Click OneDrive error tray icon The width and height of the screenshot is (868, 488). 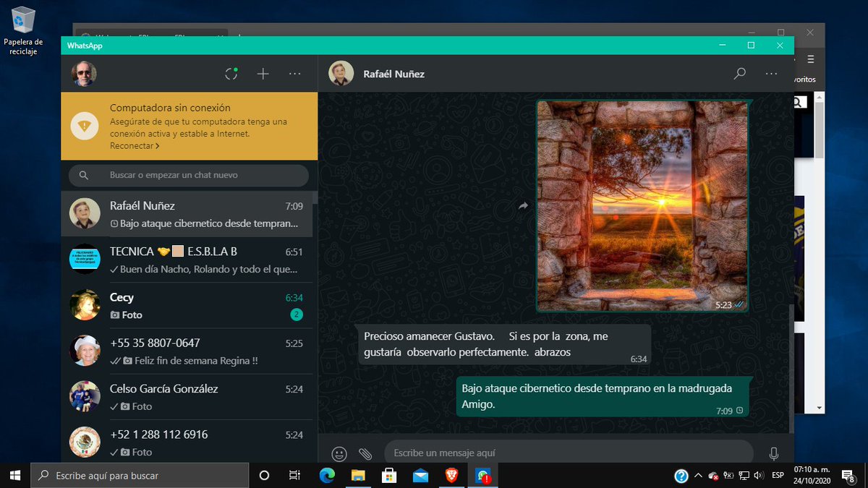pos(713,476)
